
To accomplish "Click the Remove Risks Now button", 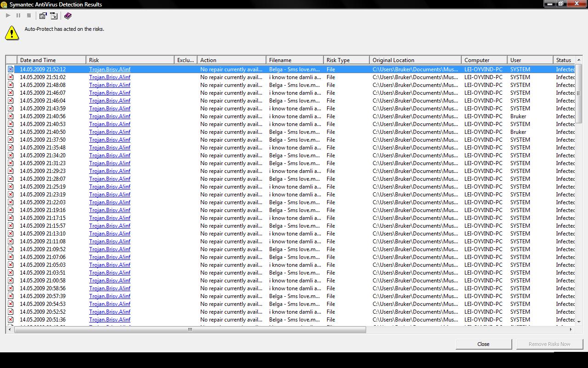I will click(x=549, y=344).
